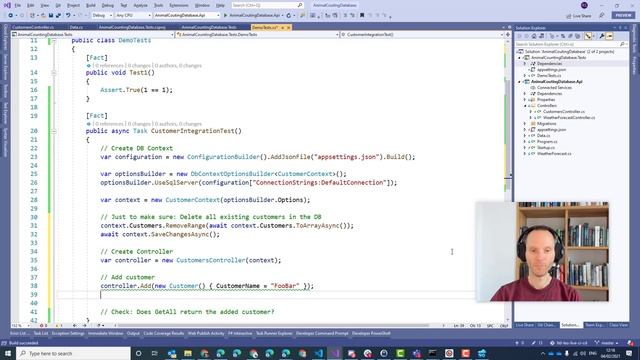Click the editor horizontal scrollbar

[x=271, y=326]
